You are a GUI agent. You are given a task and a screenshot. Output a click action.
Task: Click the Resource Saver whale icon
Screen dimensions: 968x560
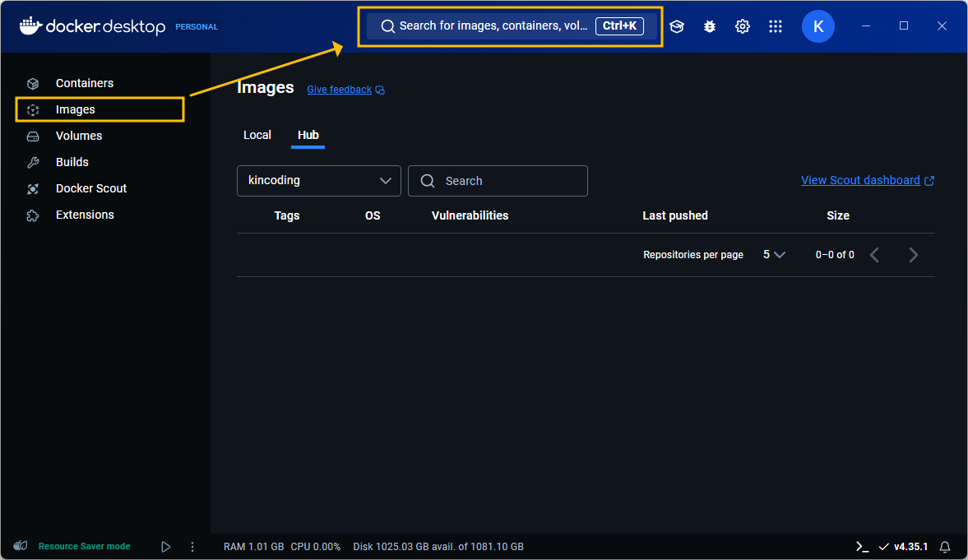pyautogui.click(x=21, y=546)
